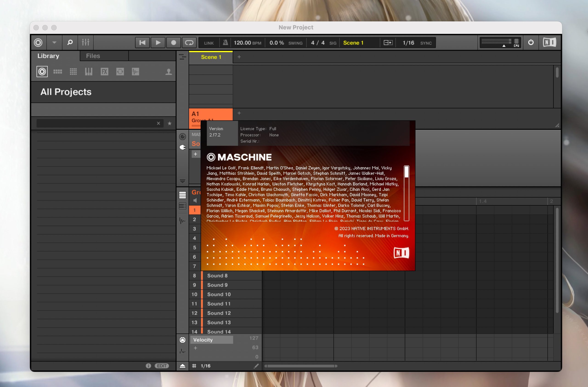Select sound slot 8 named Sound 8
The image size is (588, 387).
pos(225,276)
